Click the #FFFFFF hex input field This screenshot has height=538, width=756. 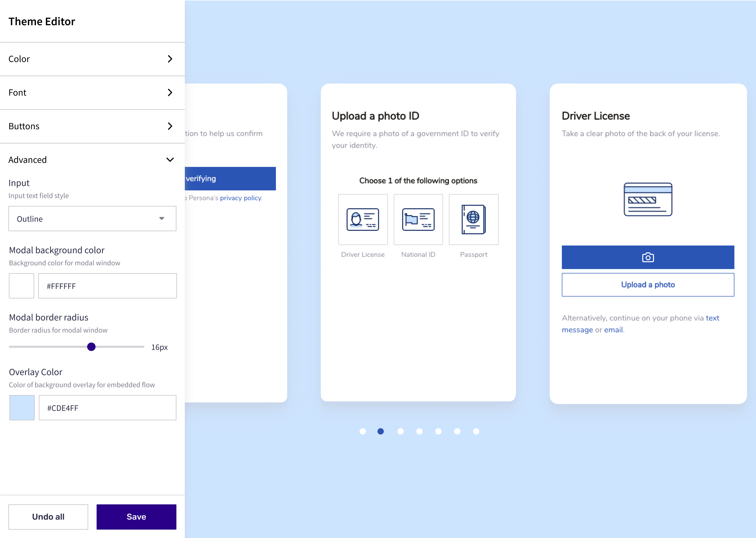pos(107,286)
